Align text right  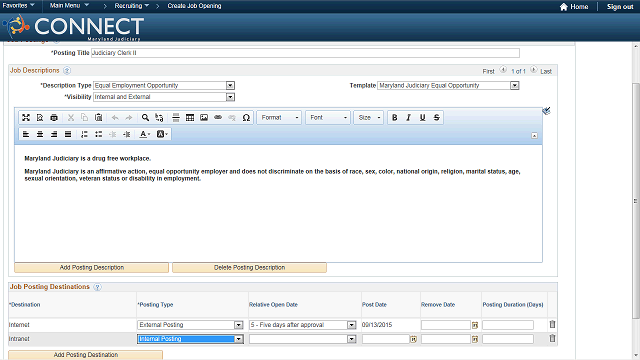click(54, 134)
